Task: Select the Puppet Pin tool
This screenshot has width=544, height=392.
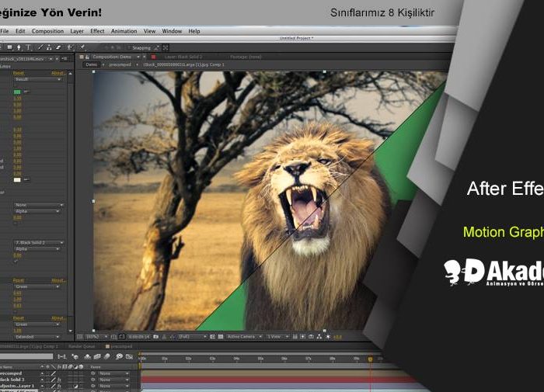Action: coord(82,47)
